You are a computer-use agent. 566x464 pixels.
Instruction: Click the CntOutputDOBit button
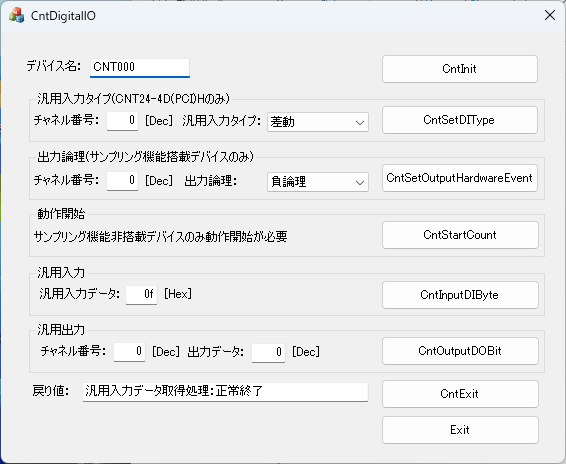pos(460,351)
